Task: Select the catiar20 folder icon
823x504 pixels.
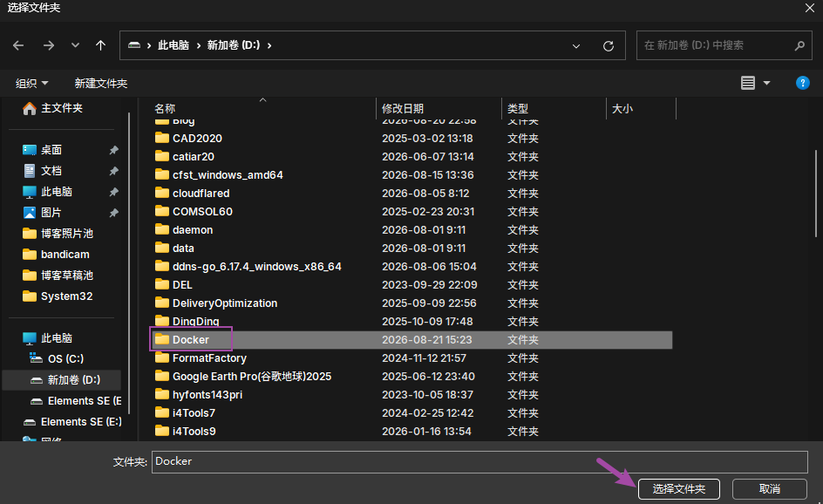Action: click(x=162, y=156)
